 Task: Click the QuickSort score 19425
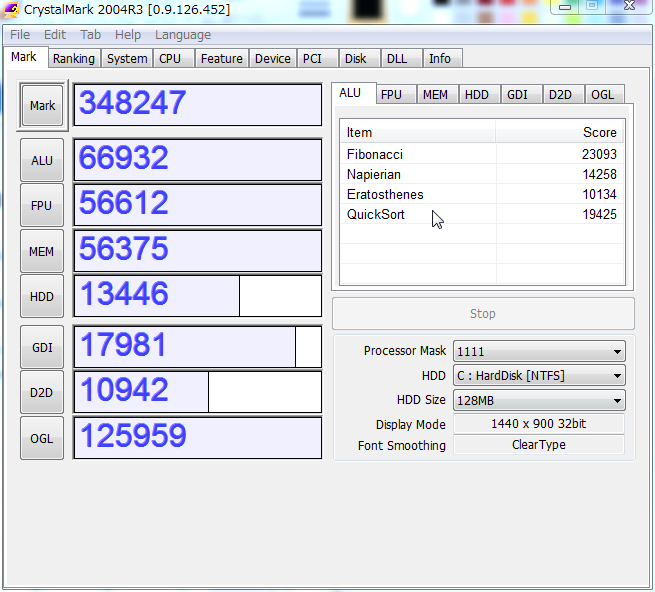point(599,214)
